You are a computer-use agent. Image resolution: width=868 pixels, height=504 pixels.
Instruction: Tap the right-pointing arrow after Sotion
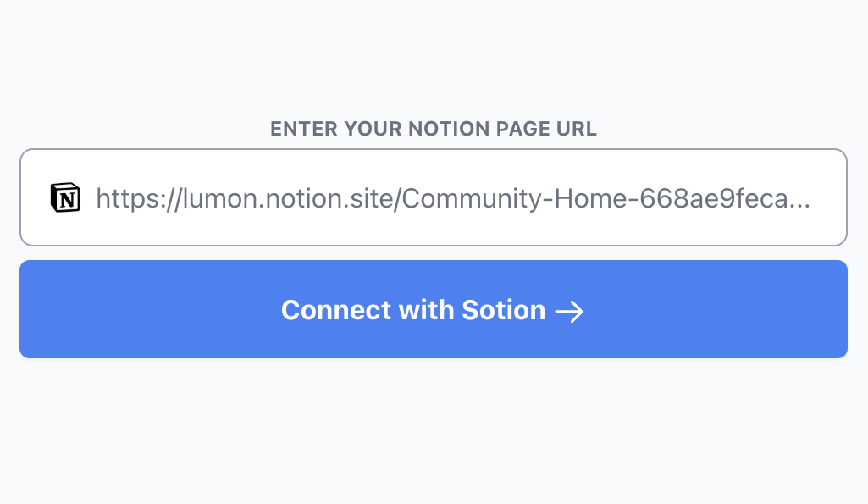tap(570, 311)
